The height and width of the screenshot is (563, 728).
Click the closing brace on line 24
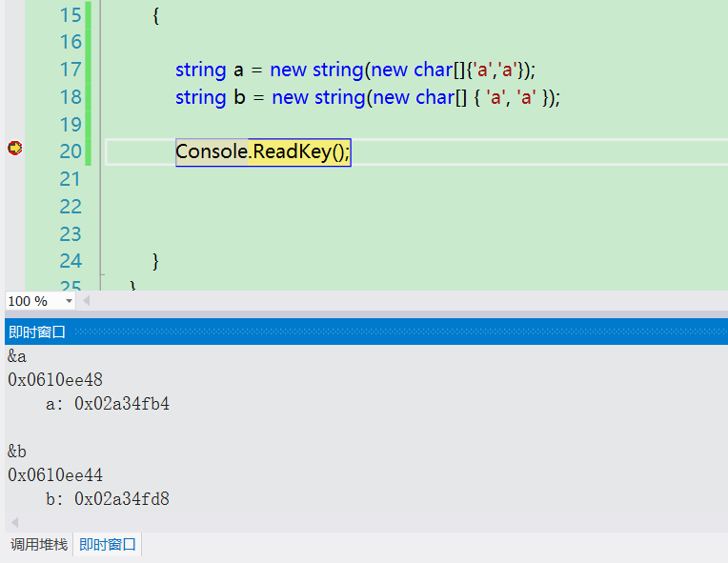pos(156,261)
